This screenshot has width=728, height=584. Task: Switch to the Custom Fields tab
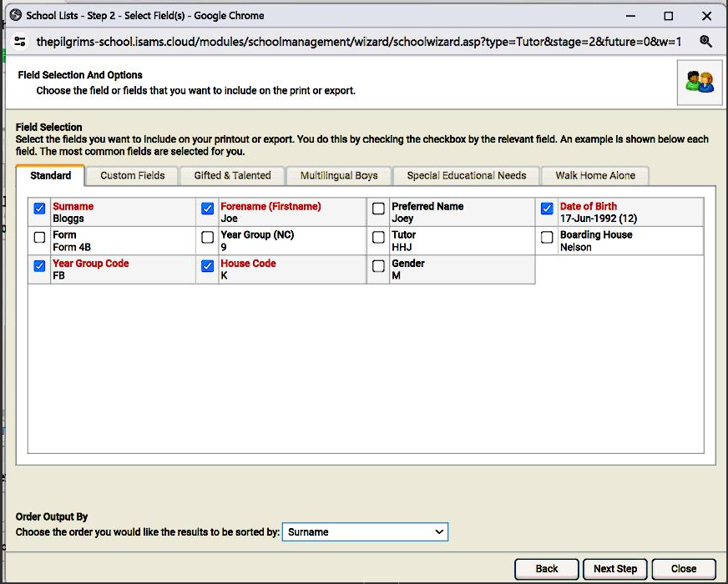point(133,175)
